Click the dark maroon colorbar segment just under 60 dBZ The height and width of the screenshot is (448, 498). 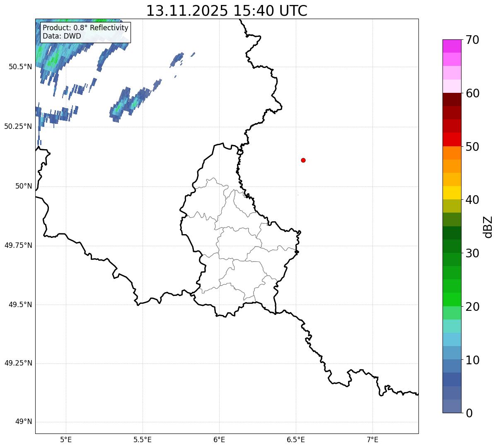[x=452, y=99]
